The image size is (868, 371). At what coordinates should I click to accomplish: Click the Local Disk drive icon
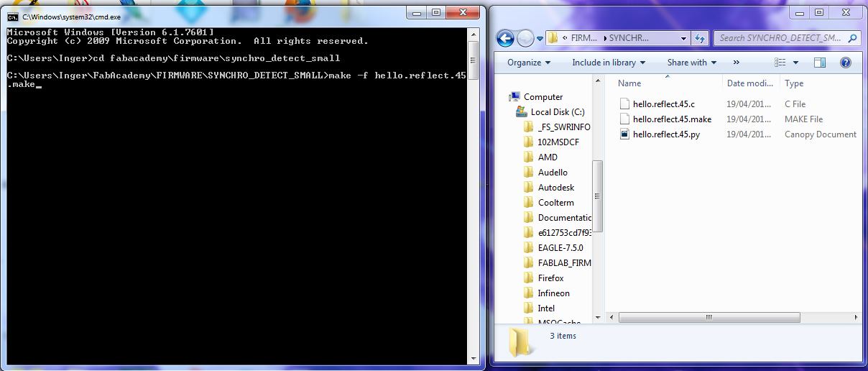(522, 112)
